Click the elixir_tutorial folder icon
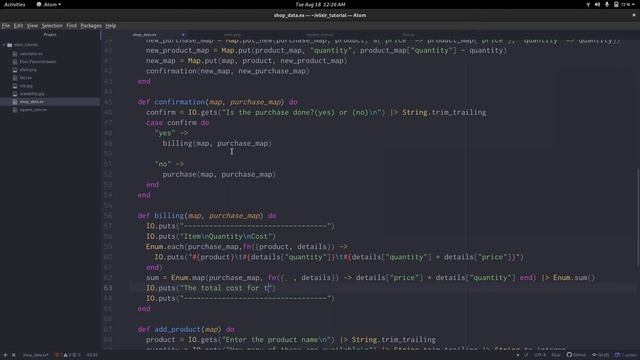Image resolution: width=640 pixels, height=360 pixels. pyautogui.click(x=10, y=45)
